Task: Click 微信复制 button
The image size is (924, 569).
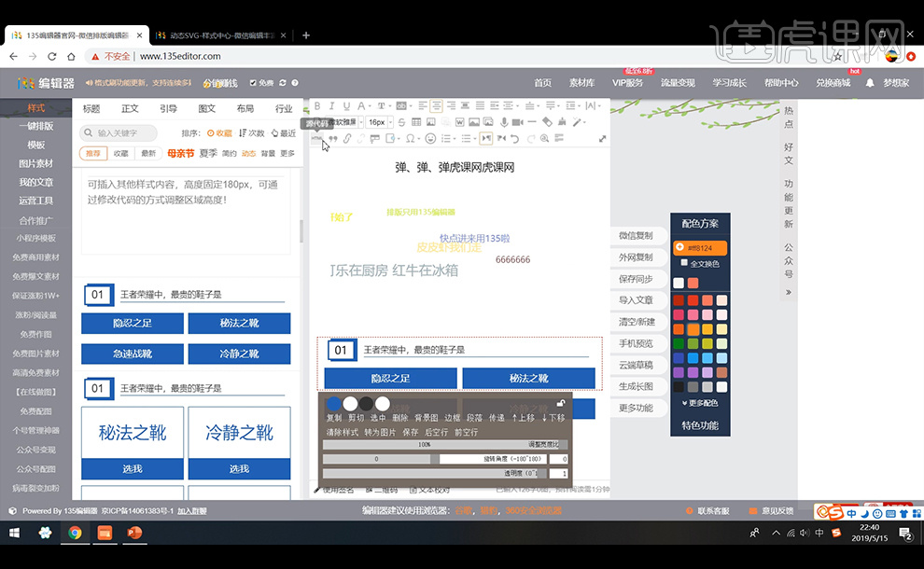Action: point(636,236)
